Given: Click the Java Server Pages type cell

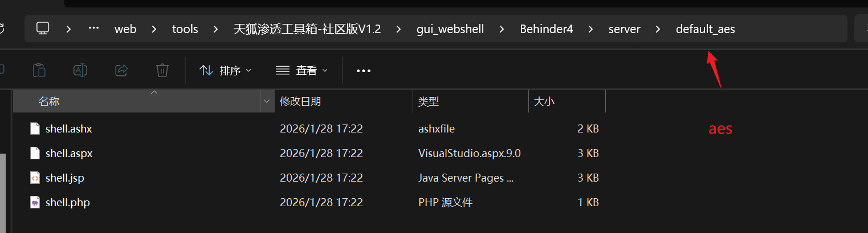Looking at the screenshot, I should [x=466, y=178].
